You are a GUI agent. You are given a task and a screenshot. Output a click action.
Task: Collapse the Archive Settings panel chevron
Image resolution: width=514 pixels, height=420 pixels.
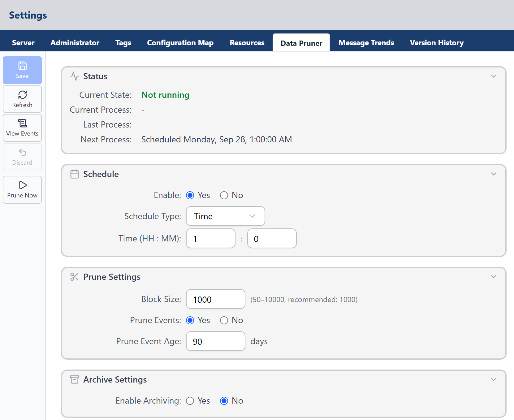[494, 379]
